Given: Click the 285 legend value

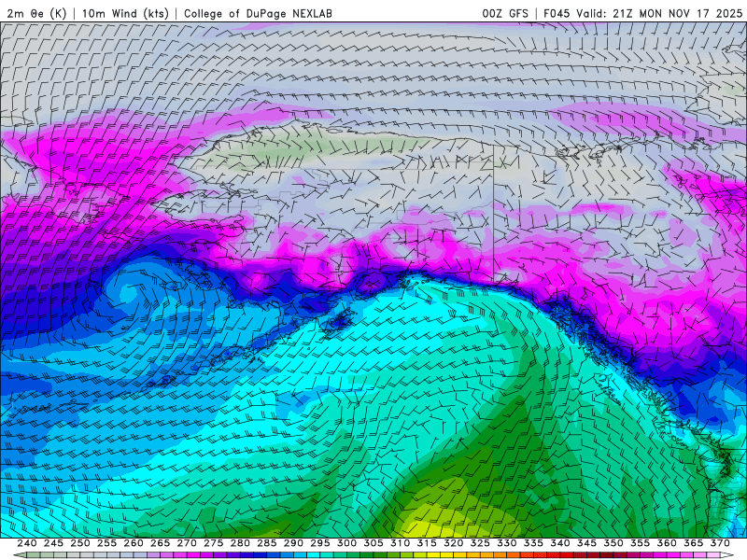Looking at the screenshot, I should [267, 543].
